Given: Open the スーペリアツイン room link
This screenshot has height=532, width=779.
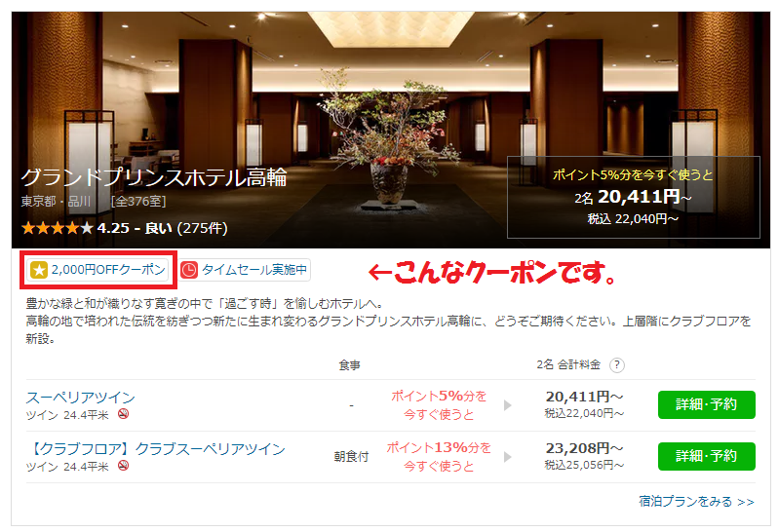Looking at the screenshot, I should [81, 398].
